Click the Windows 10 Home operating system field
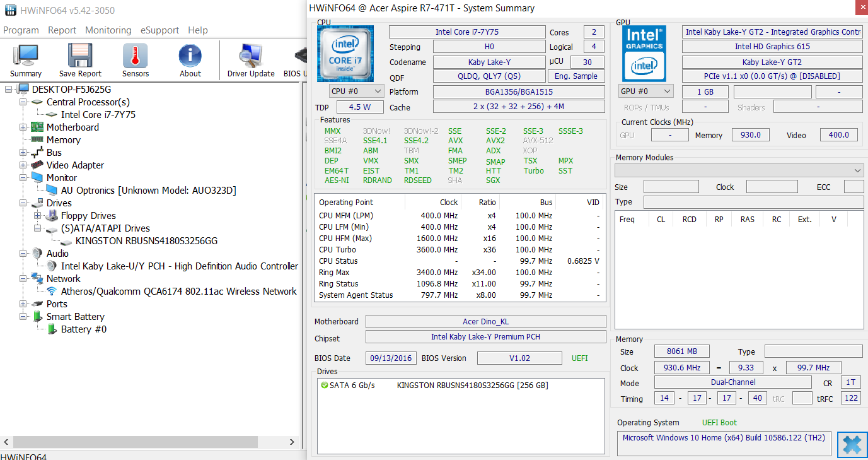This screenshot has height=460, width=868. pos(724,443)
